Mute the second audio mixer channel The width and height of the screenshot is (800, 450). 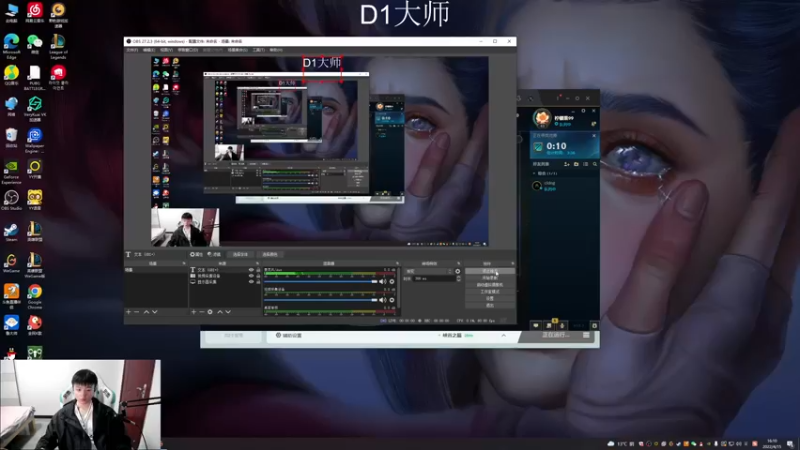pyautogui.click(x=383, y=300)
